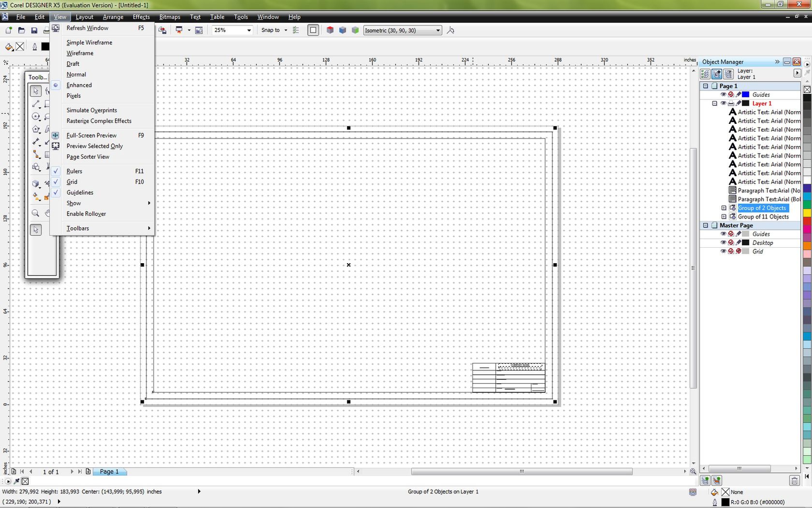
Task: Select the Connector tool in toolbox
Action: [x=36, y=154]
